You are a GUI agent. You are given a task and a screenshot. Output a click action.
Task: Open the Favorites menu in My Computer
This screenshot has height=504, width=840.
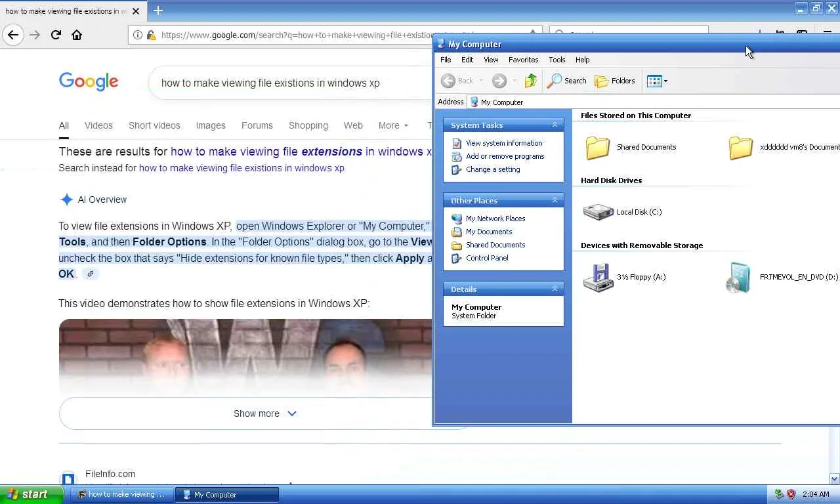coord(523,60)
